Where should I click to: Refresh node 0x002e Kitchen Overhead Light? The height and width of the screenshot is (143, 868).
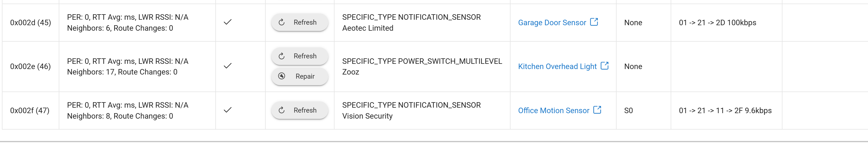(299, 56)
